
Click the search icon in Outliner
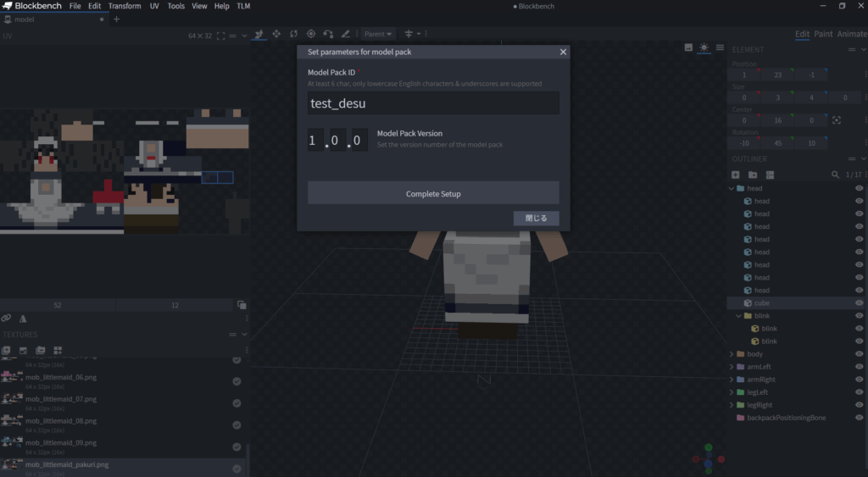coord(835,175)
